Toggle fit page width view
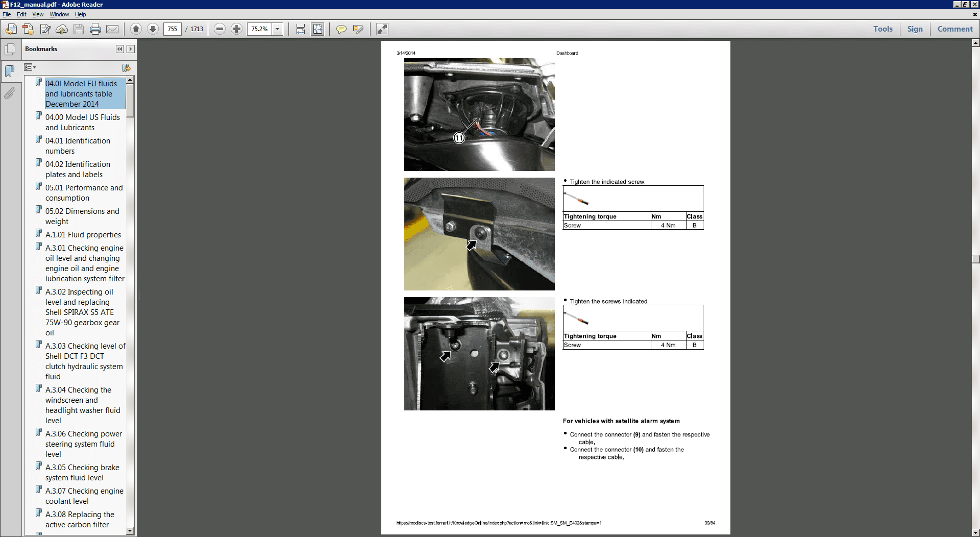 tap(301, 29)
